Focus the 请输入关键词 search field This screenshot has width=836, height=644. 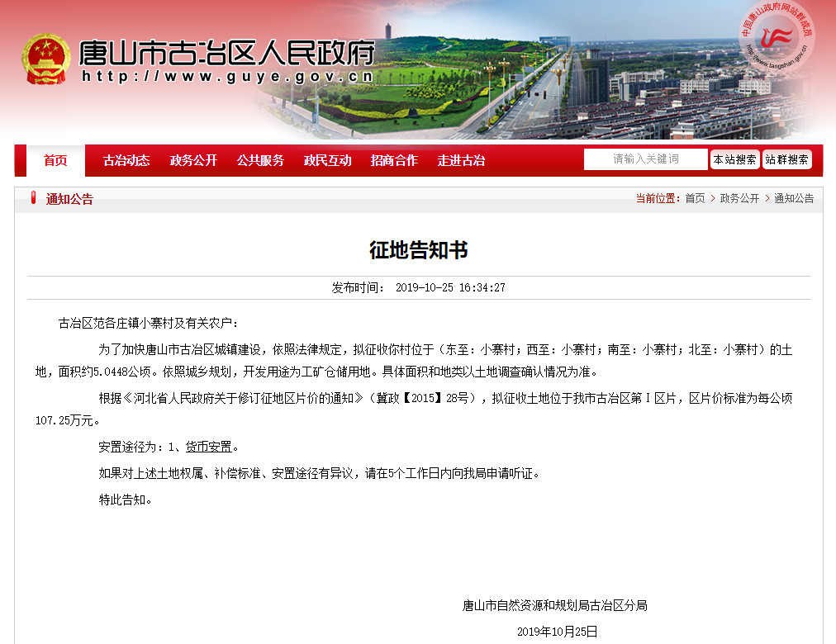coord(645,159)
